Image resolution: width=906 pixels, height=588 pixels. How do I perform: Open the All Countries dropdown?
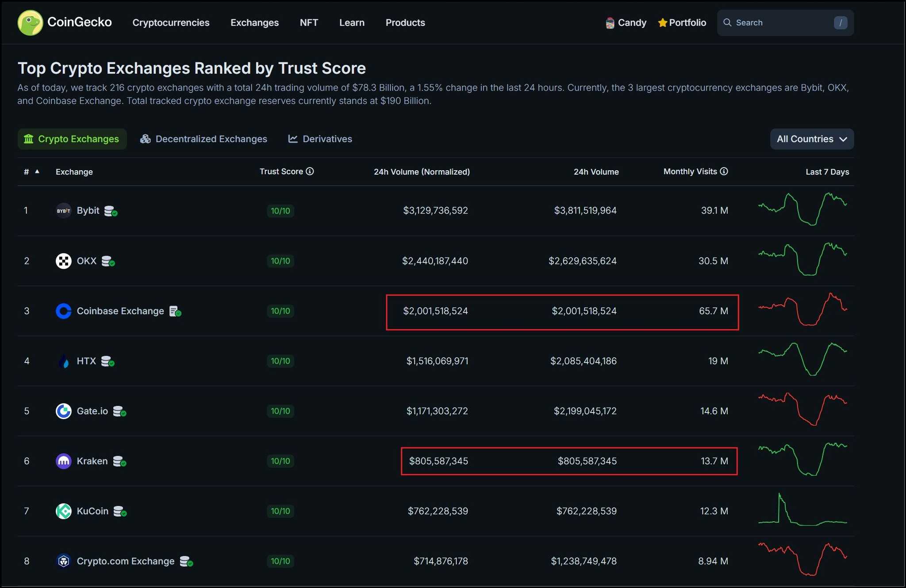pos(812,139)
